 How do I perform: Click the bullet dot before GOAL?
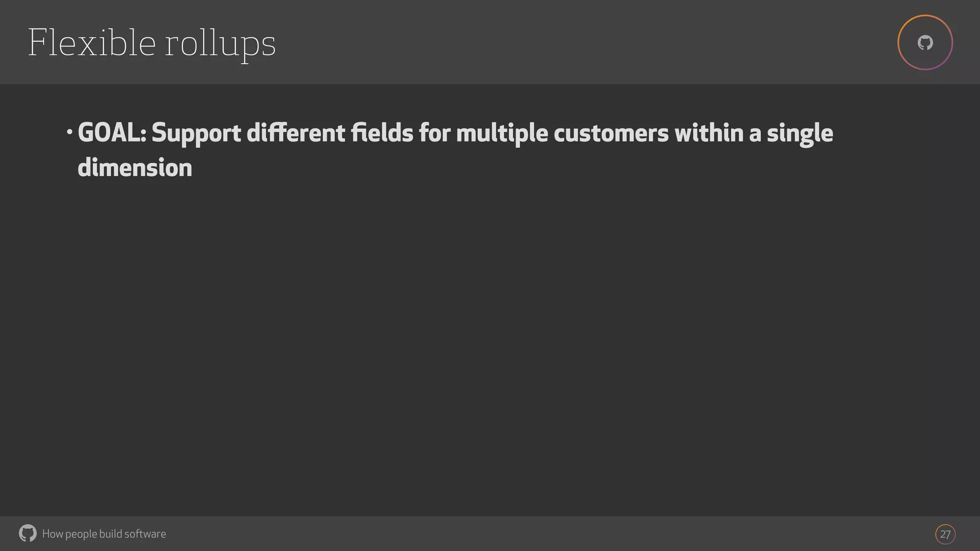click(x=70, y=131)
